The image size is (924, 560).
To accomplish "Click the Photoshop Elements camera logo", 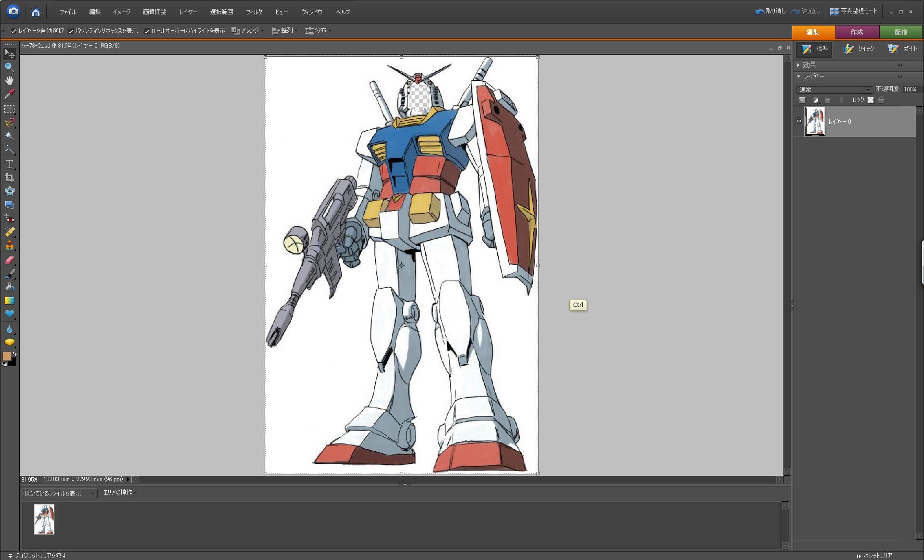I will tap(13, 11).
